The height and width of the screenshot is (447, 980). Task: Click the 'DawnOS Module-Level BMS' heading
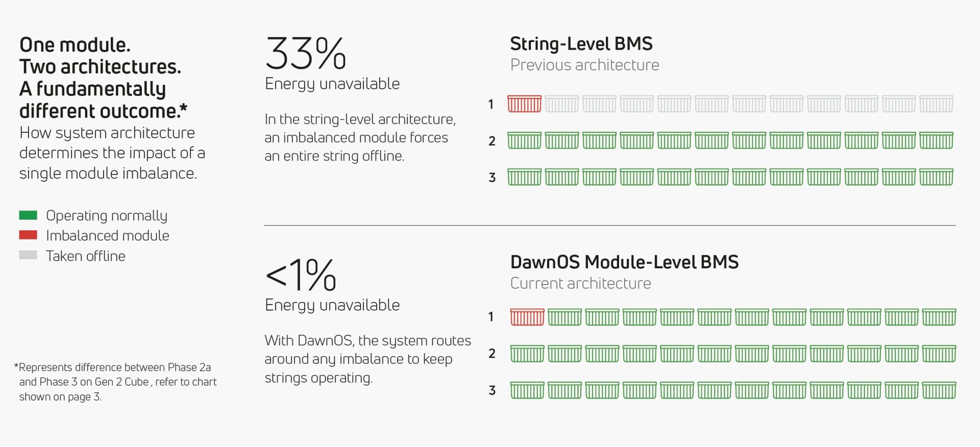[x=624, y=262]
